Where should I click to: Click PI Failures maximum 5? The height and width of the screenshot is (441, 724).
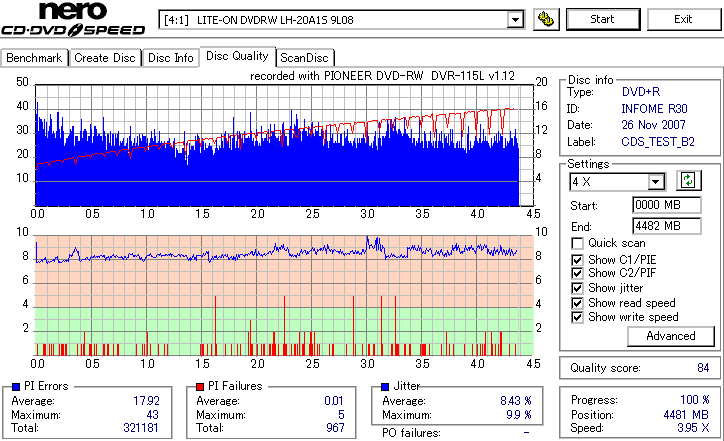(x=341, y=415)
